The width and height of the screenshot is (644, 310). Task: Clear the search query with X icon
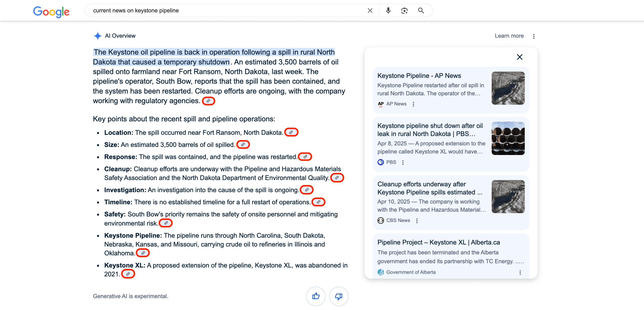tap(370, 11)
